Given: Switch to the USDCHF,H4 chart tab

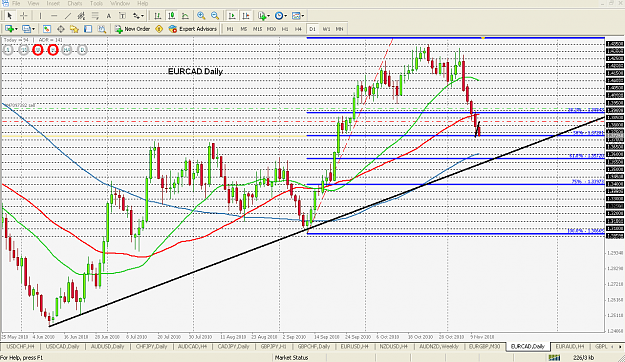Looking at the screenshot, I should pyautogui.click(x=20, y=346).
